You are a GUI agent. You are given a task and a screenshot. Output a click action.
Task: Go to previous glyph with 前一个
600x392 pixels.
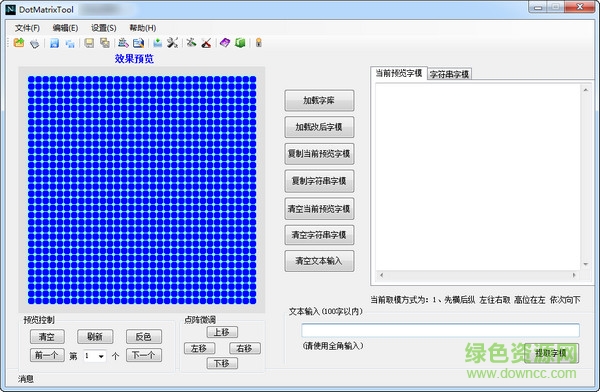pyautogui.click(x=47, y=355)
